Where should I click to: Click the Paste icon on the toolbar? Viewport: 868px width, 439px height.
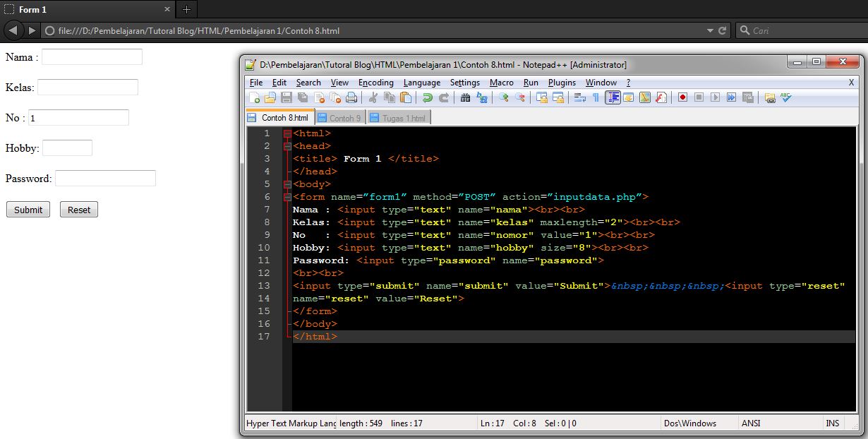coord(406,97)
